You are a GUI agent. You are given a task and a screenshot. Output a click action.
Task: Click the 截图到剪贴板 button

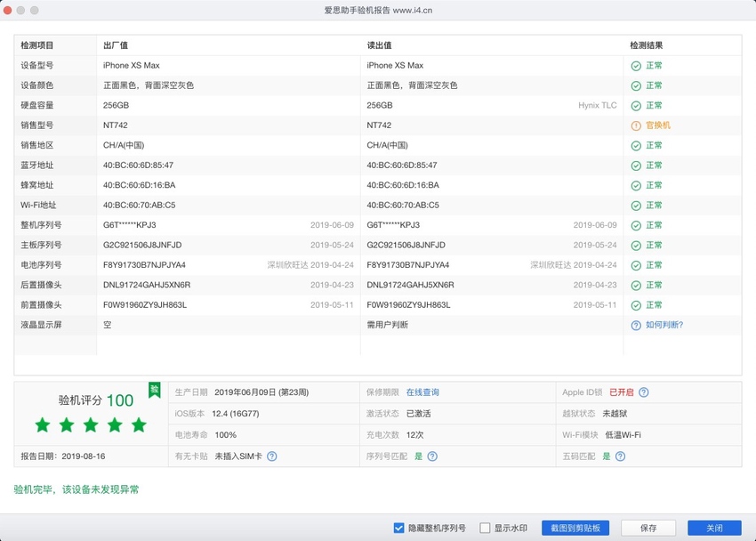[x=575, y=528]
